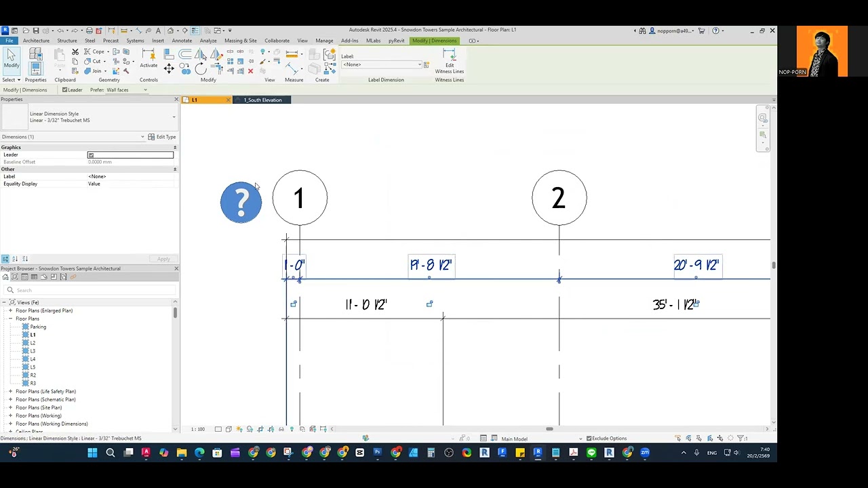Image resolution: width=868 pixels, height=488 pixels.
Task: Expand Floor Plans (Life Safety Plan) node
Action: 10,392
